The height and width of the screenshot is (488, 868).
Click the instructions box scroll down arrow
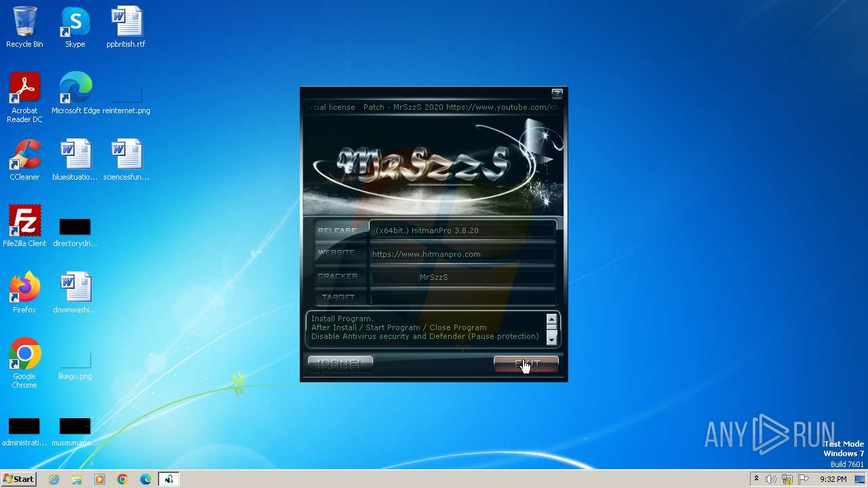pyautogui.click(x=551, y=339)
